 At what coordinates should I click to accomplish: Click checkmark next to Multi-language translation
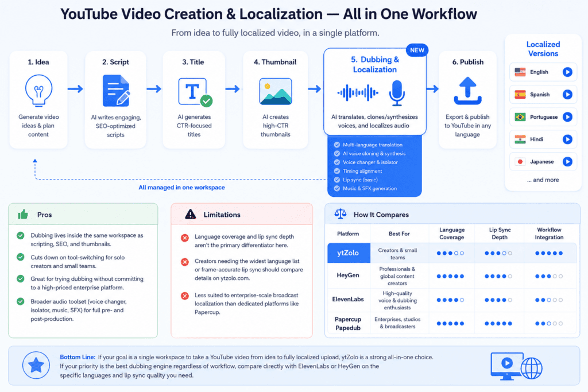(336, 145)
